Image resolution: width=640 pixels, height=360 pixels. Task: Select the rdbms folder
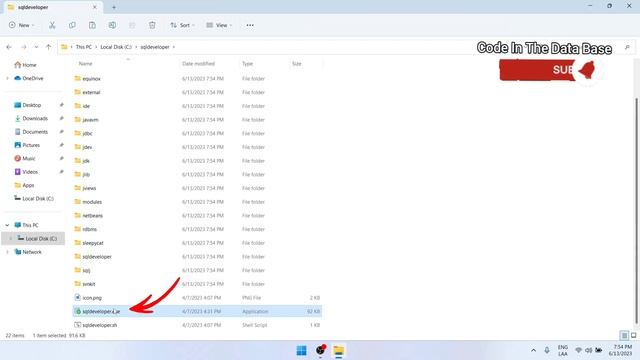[x=198, y=229]
